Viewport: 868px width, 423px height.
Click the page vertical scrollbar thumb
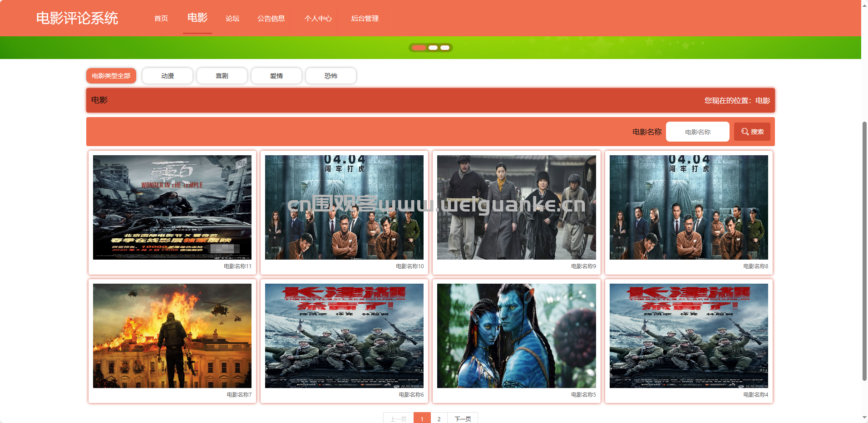pyautogui.click(x=864, y=251)
